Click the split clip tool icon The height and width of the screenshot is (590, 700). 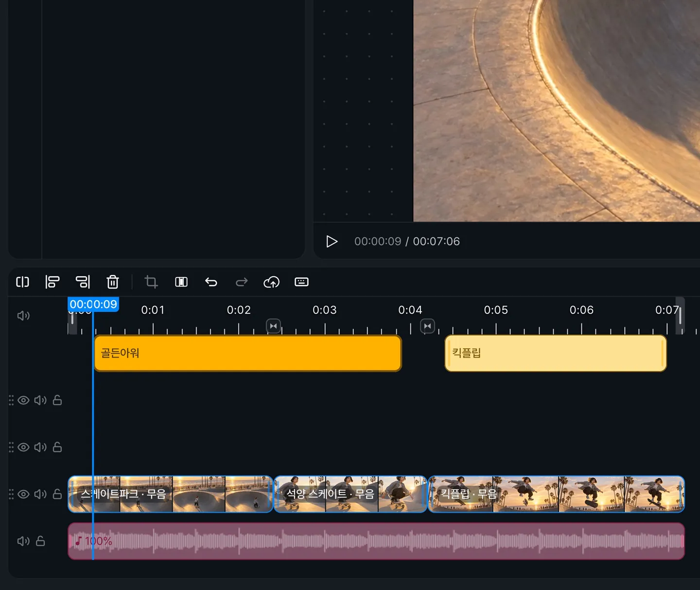[23, 282]
